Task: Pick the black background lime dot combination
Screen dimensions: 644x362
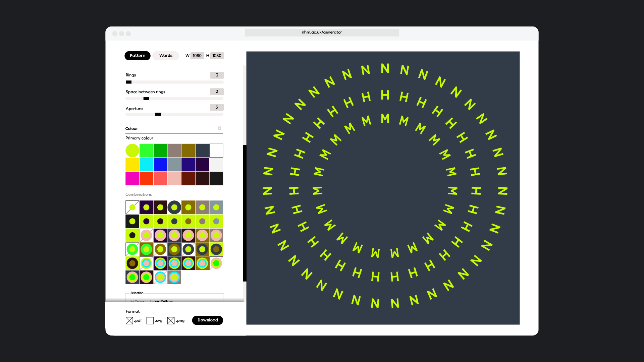Action: [132, 221]
